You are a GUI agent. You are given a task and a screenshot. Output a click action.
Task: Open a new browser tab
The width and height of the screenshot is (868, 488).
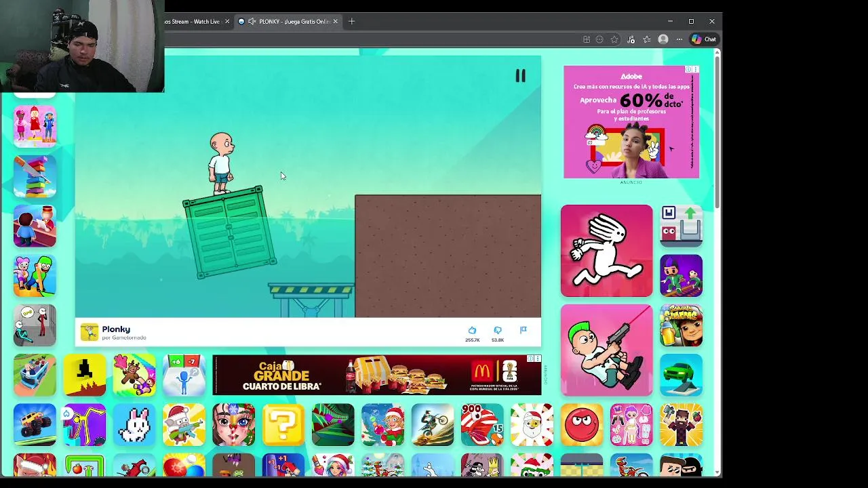pos(351,22)
